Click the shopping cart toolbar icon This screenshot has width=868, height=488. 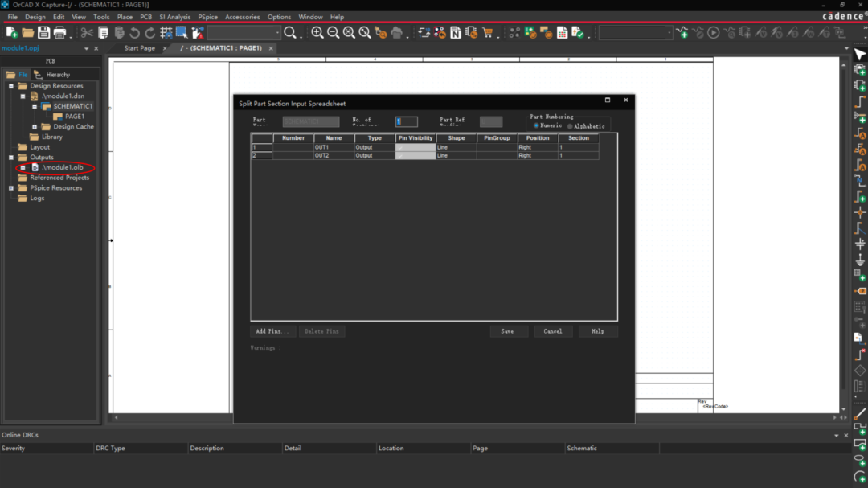tap(488, 33)
